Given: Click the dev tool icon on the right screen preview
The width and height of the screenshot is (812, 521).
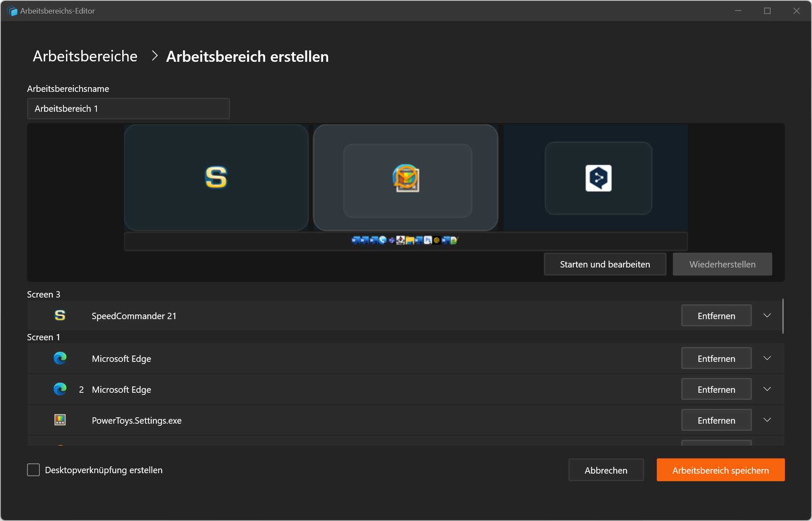Looking at the screenshot, I should coord(598,178).
